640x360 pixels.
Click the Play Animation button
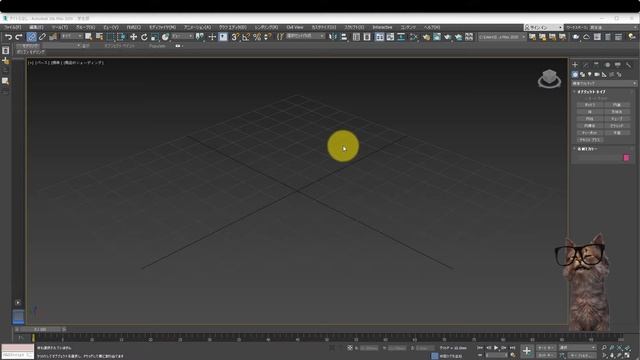click(x=496, y=348)
